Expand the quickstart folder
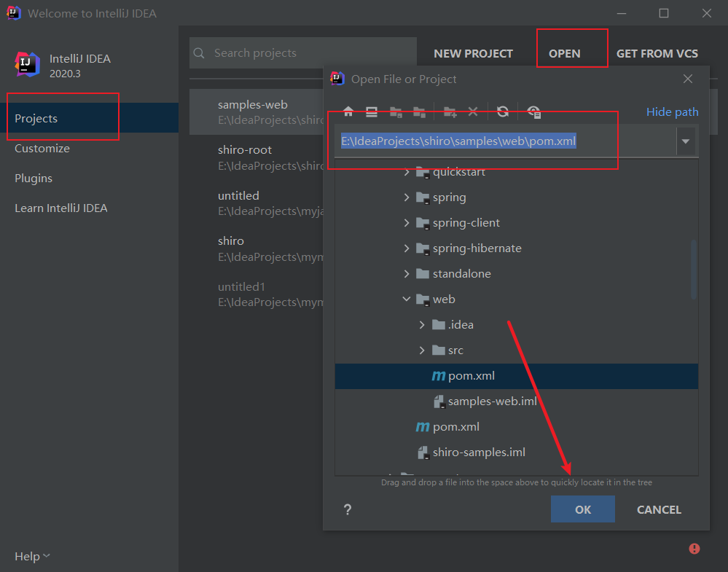Viewport: 728px width, 572px height. tap(406, 172)
